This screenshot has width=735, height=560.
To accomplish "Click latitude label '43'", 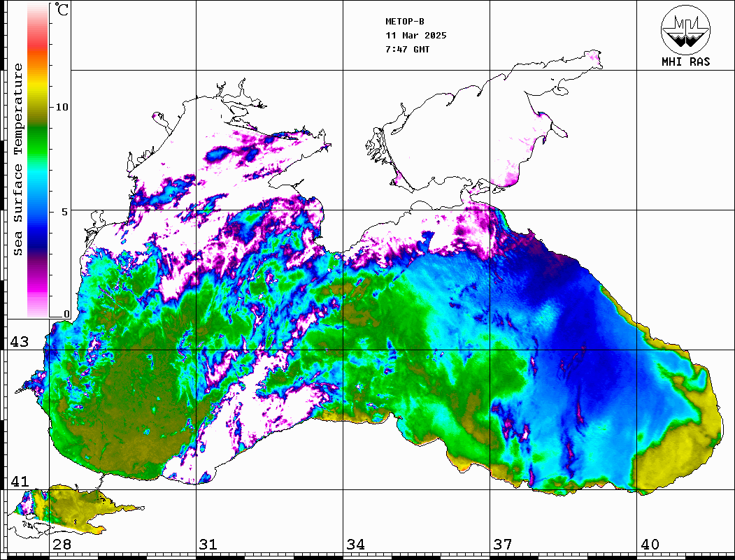I will [x=20, y=342].
